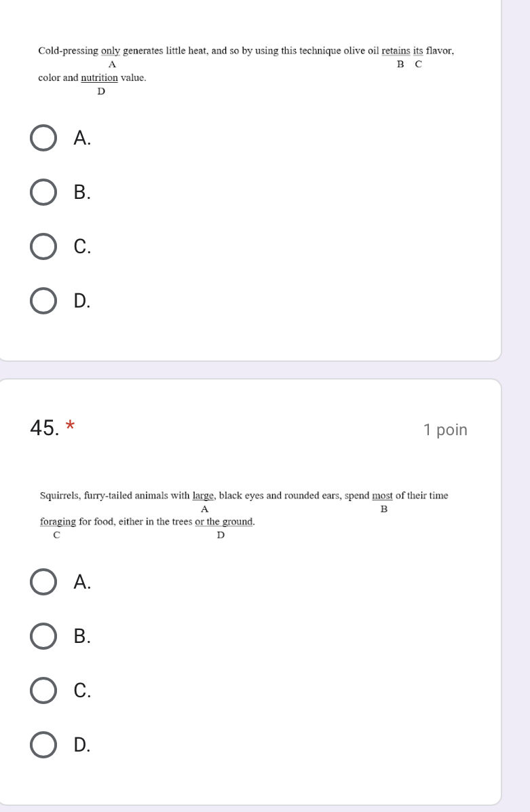Click the underlined word "its" before flavor
Screen dimensions: 530x812
tap(418, 51)
